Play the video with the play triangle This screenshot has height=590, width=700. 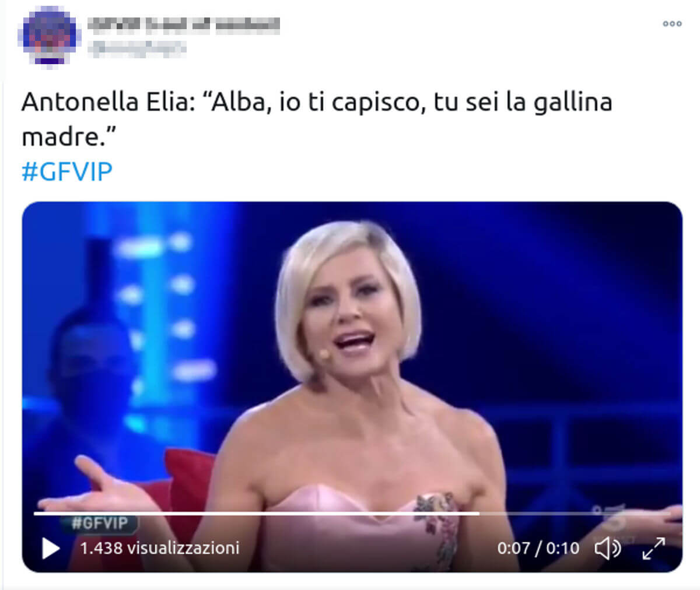pos(50,549)
